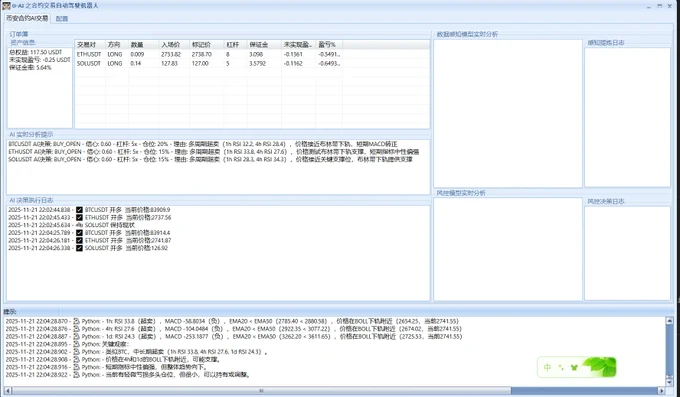Click margin cell 3.5792
Image resolution: width=680 pixels, height=397 pixels.
tap(258, 63)
